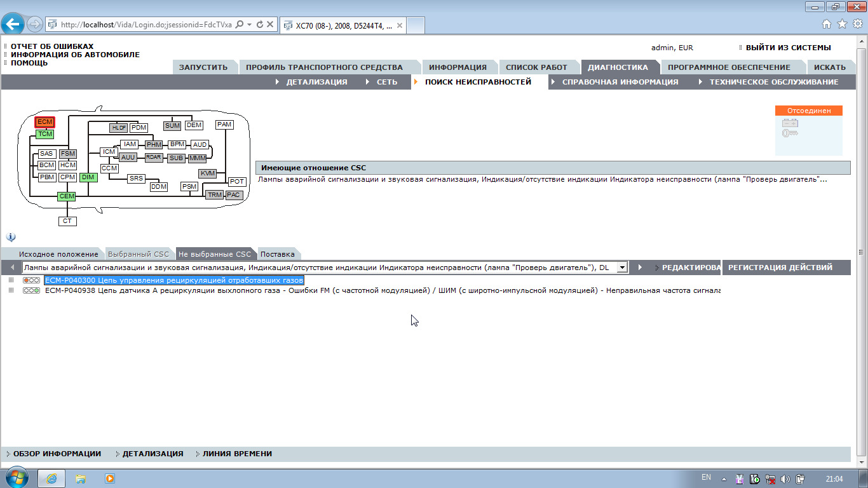Click the DEM module in the diagram

pyautogui.click(x=194, y=125)
